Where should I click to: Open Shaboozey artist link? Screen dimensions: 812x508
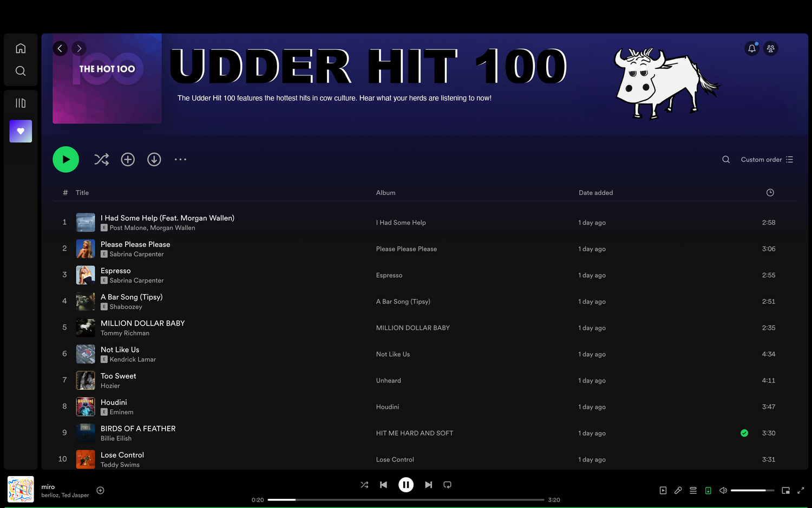(126, 307)
